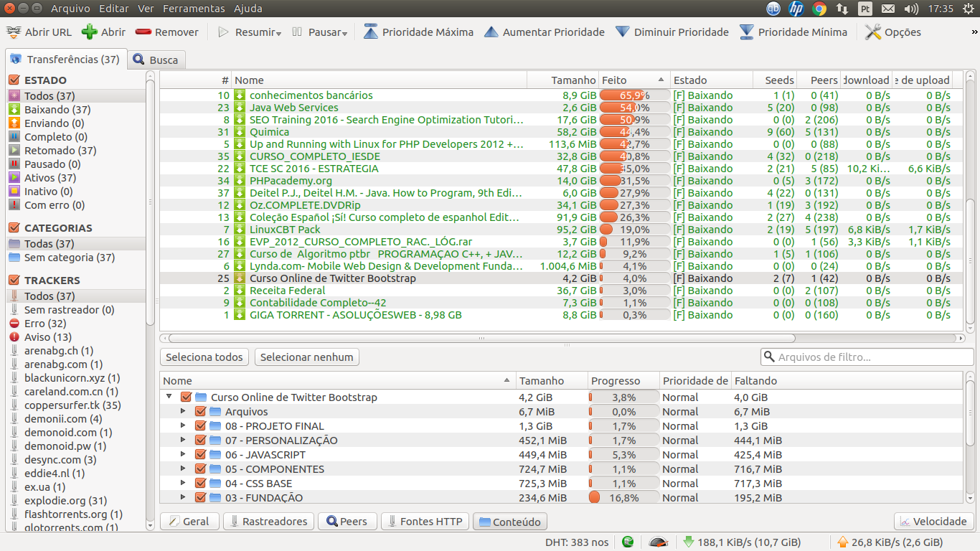Click the HP icon in top panel
The height and width of the screenshot is (551, 980).
pyautogui.click(x=796, y=9)
